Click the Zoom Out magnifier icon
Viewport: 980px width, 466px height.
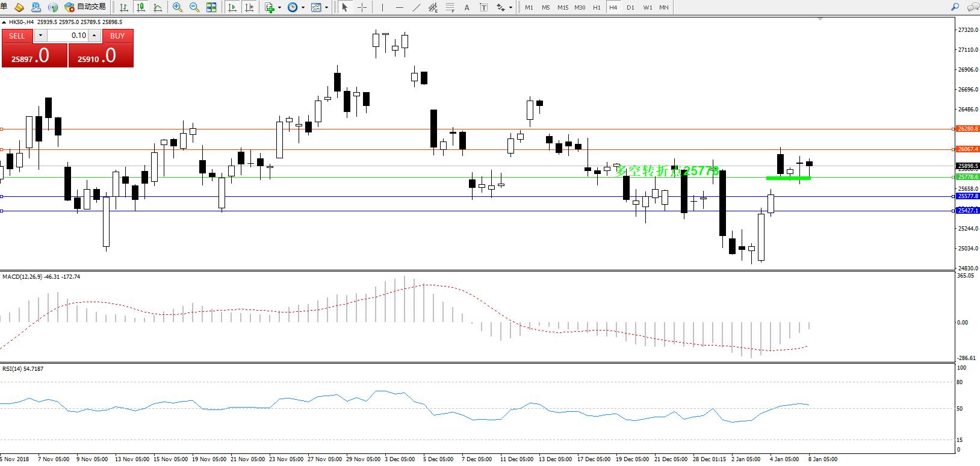(x=194, y=7)
